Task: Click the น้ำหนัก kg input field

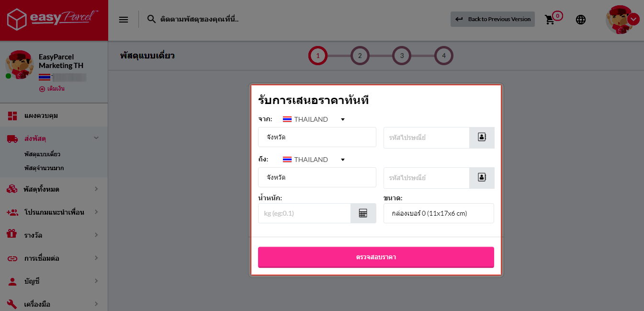Action: [305, 213]
